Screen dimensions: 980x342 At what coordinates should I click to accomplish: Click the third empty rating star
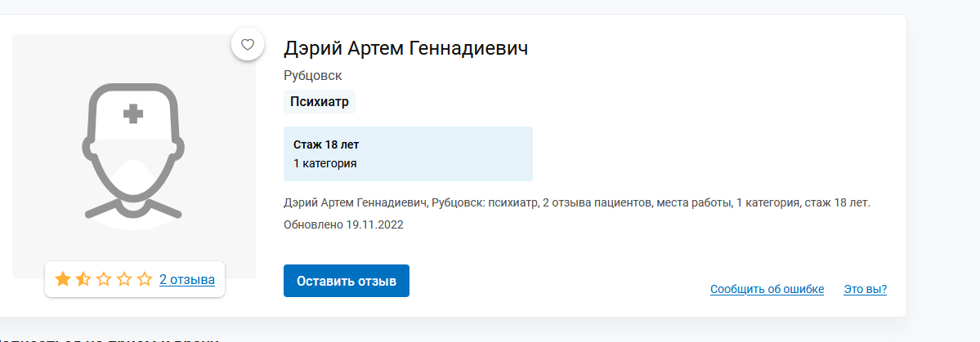(104, 279)
